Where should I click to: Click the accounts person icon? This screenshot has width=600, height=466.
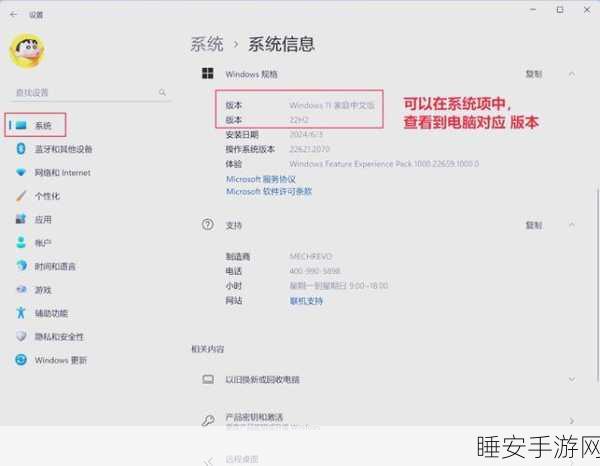coord(21,243)
